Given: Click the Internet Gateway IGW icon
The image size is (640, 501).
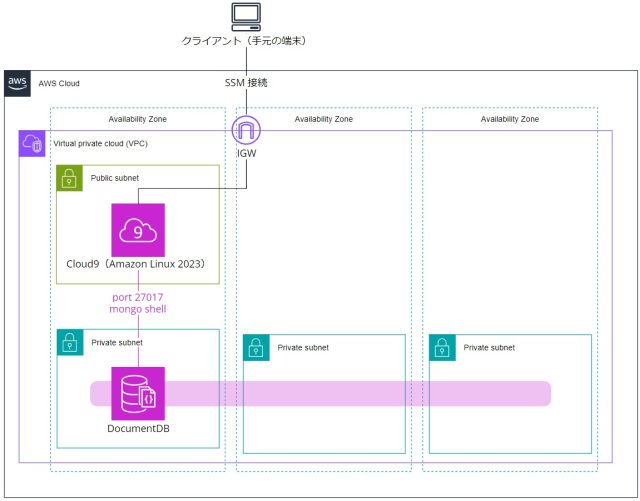Looking at the screenshot, I should tap(246, 130).
